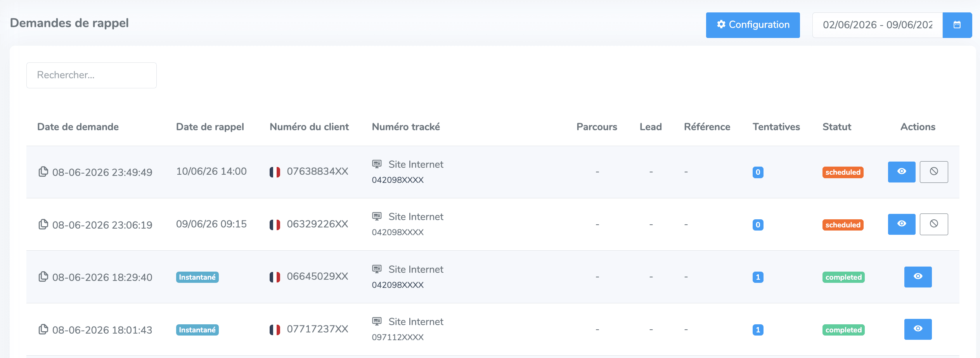Viewport: 980px width, 358px height.
Task: Click the Instantané badge for 06645029XX
Action: pos(197,277)
